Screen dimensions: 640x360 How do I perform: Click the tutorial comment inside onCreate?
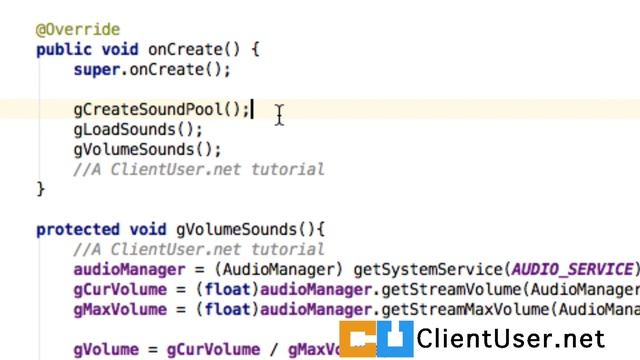[x=199, y=169]
